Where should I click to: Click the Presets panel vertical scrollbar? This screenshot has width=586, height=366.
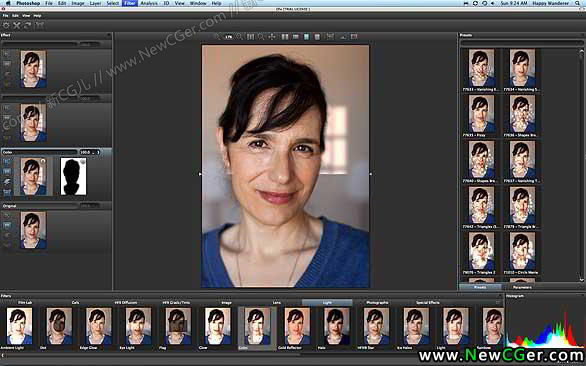581,164
